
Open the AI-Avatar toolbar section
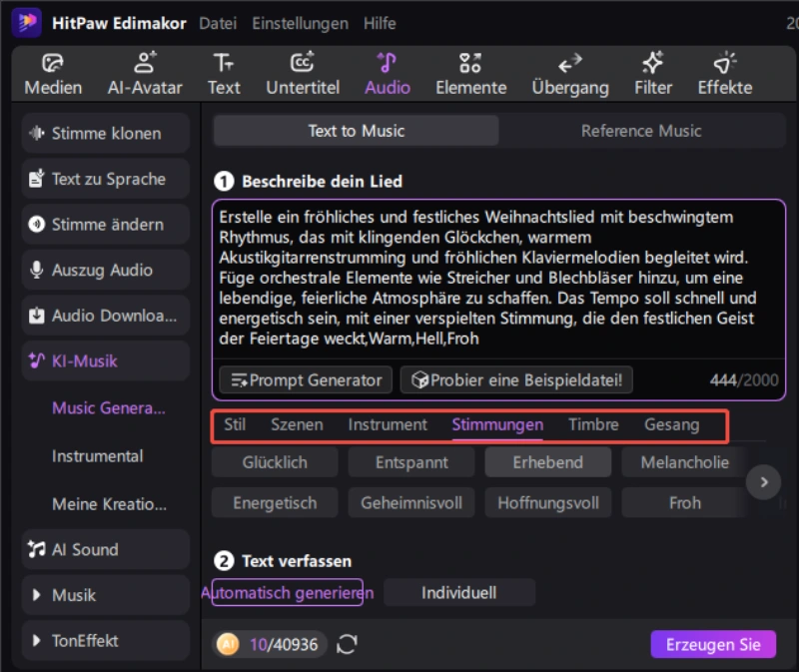tap(145, 75)
